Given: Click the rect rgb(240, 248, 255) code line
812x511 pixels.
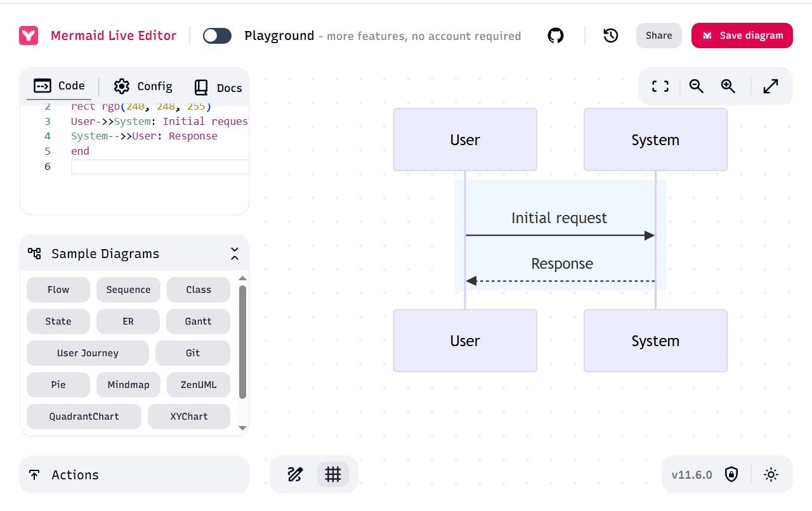Looking at the screenshot, I should (x=141, y=106).
